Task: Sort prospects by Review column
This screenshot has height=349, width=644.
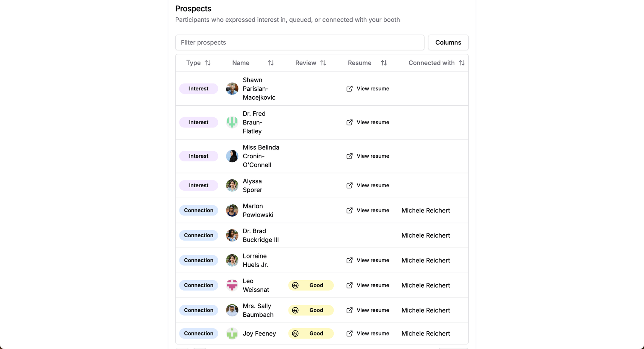Action: 323,63
